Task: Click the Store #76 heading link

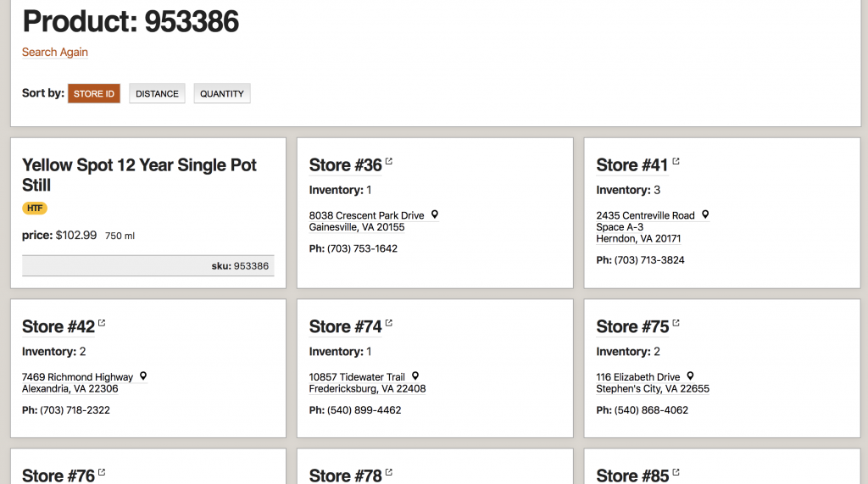Action: point(58,476)
